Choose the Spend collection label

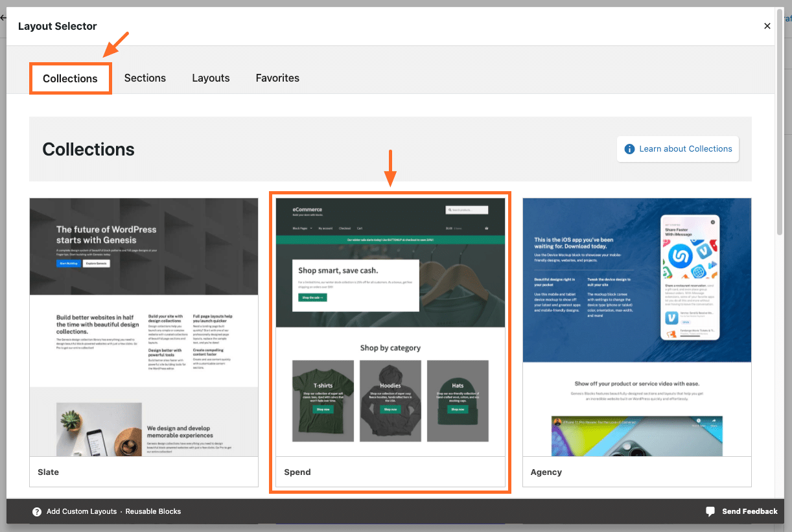297,472
